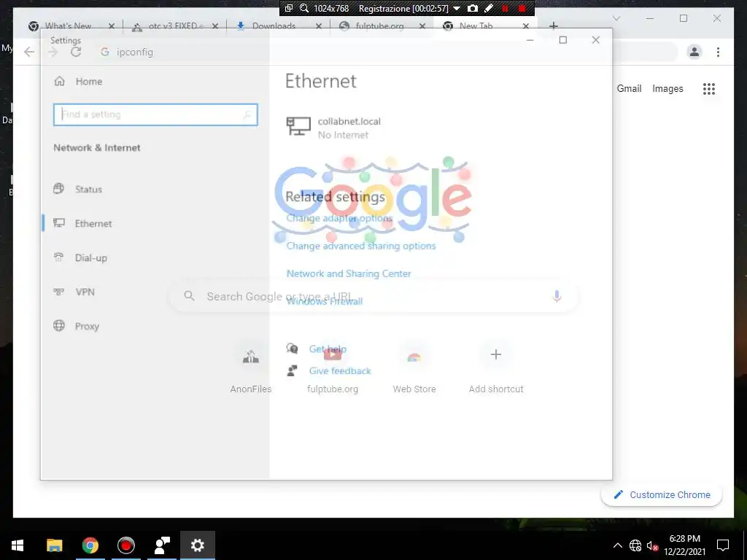The height and width of the screenshot is (560, 747).
Task: Open the collabnet.local network connection
Action: coord(333,128)
